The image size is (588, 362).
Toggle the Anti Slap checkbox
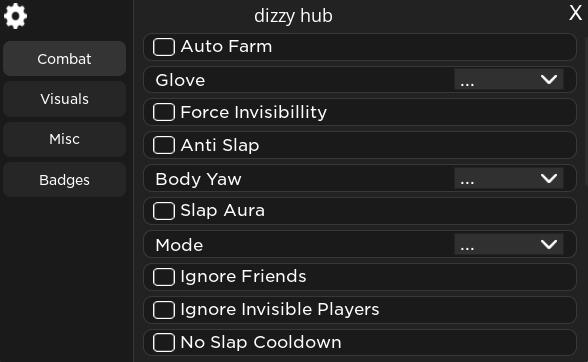[164, 145]
